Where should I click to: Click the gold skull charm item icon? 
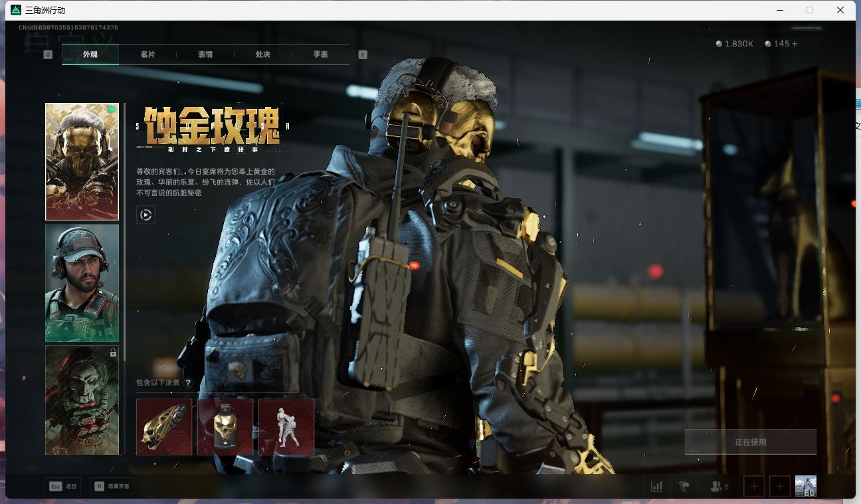pos(225,427)
